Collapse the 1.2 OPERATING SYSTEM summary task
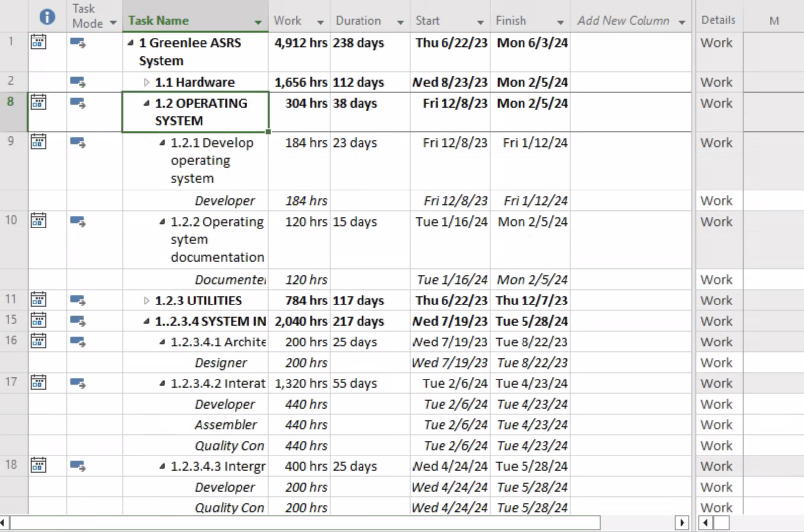The height and width of the screenshot is (532, 804). tap(146, 104)
